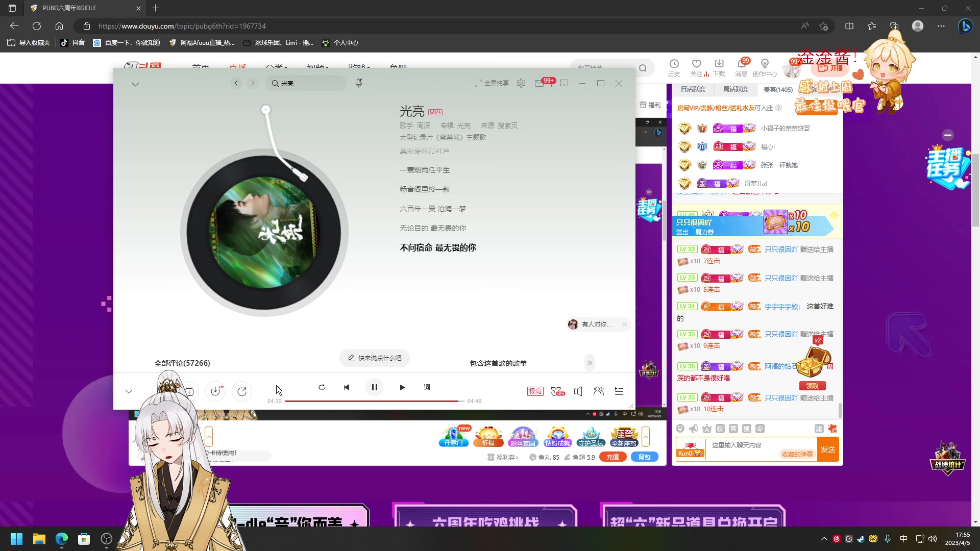980x551 pixels.
Task: Close the 有人对你 notification bubble
Action: (625, 324)
